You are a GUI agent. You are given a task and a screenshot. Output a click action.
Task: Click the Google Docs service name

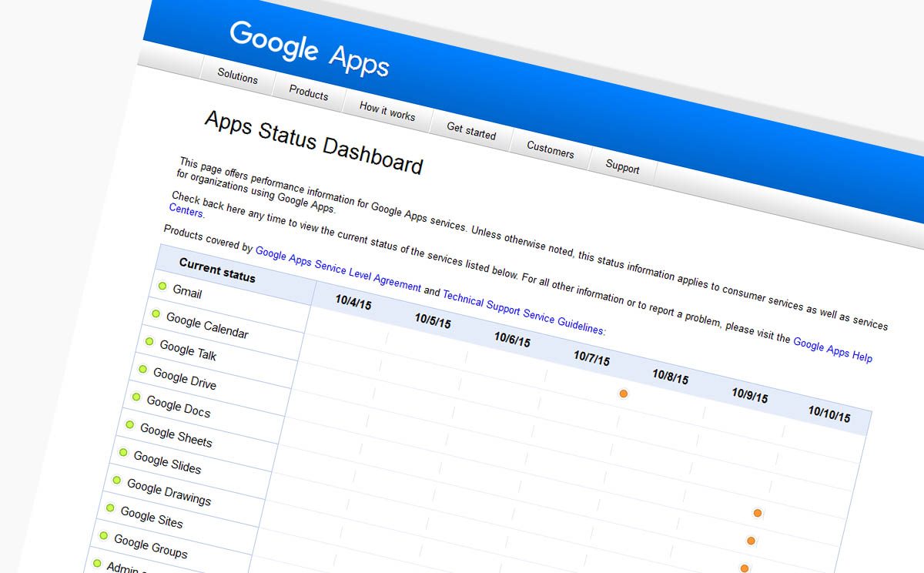click(x=179, y=406)
